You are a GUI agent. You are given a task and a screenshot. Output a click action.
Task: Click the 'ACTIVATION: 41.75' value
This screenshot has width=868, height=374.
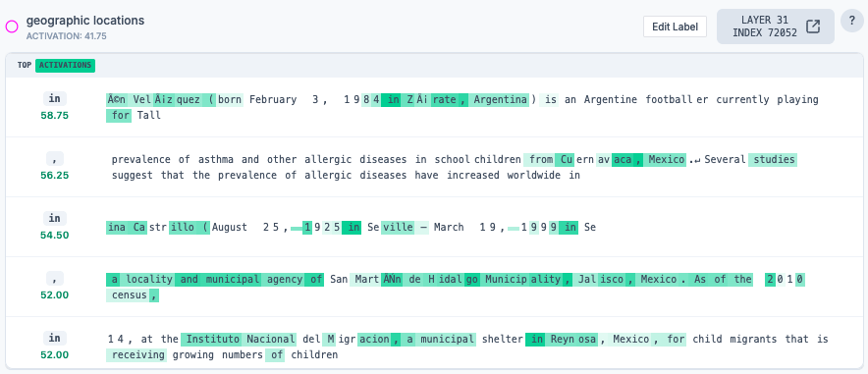coord(67,36)
